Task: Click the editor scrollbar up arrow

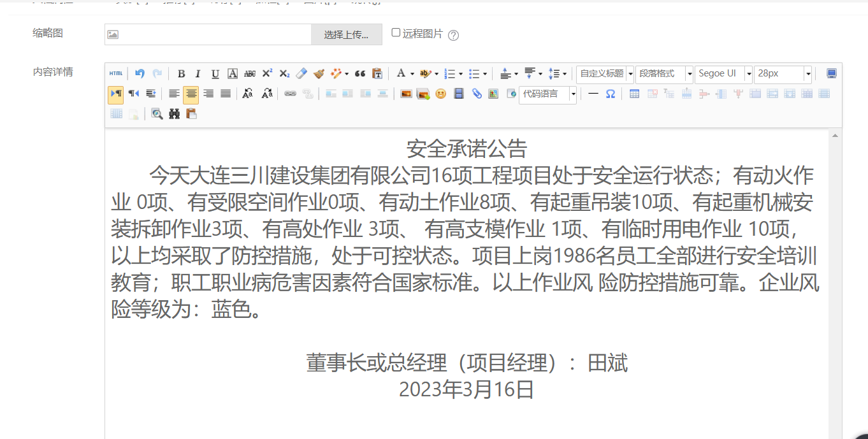Action: coord(835,136)
